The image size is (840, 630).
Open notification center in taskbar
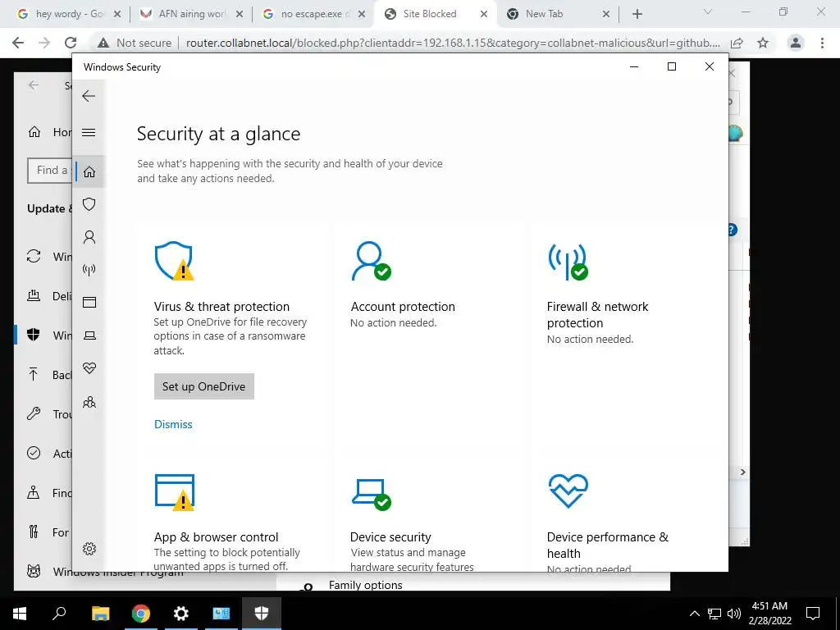(x=813, y=614)
